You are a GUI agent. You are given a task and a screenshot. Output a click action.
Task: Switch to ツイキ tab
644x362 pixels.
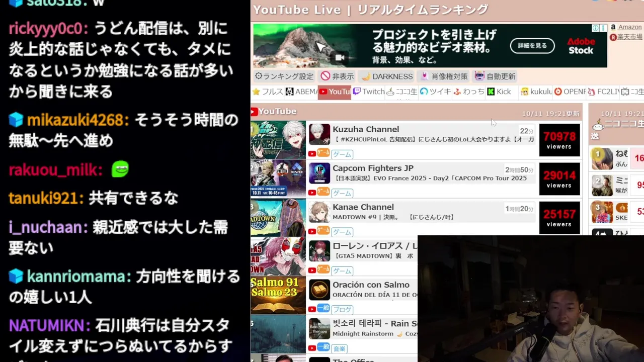click(x=435, y=92)
